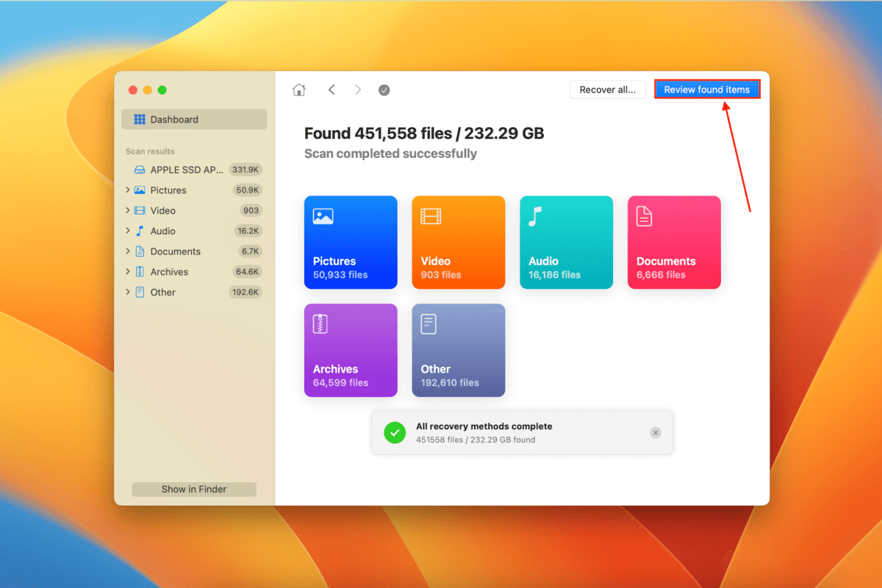Expand the Documents tree item

(127, 251)
